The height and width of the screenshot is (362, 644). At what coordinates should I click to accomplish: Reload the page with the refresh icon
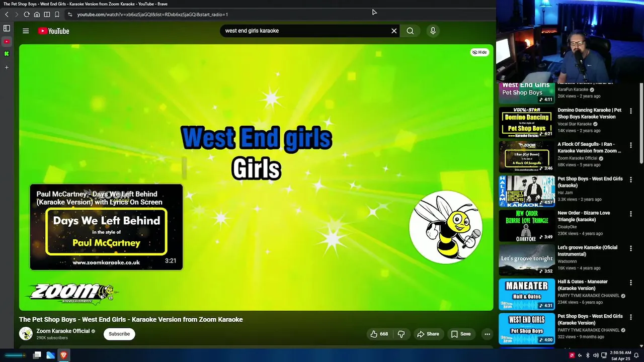point(27,15)
